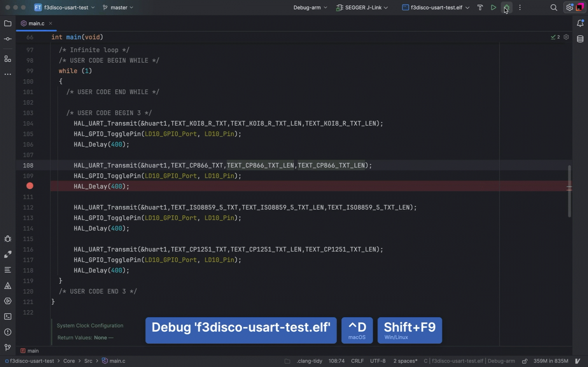588x367 pixels.
Task: Remove the breakpoint on the HAL_Delay line
Action: point(30,186)
